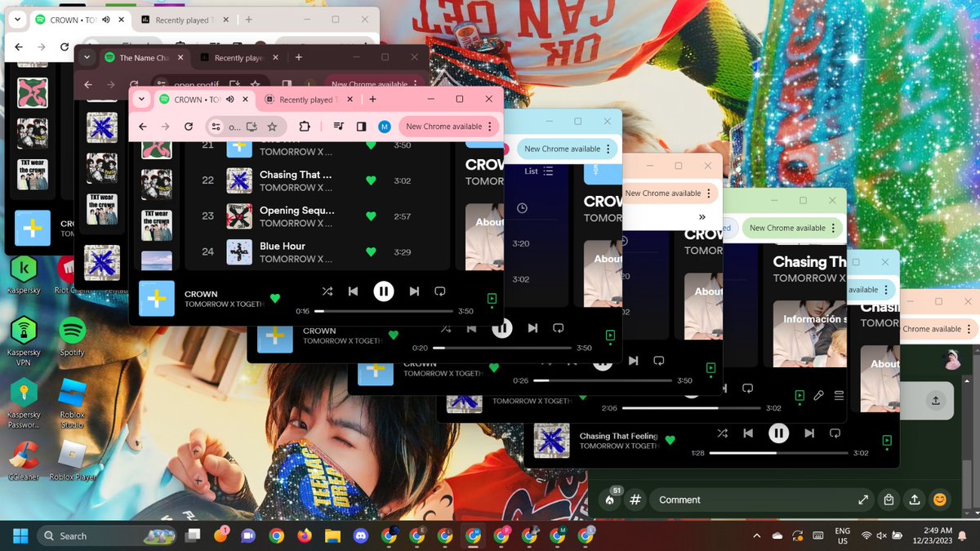Open three-dot Chrome menu in pink window
This screenshot has height=551, width=980.
click(489, 127)
